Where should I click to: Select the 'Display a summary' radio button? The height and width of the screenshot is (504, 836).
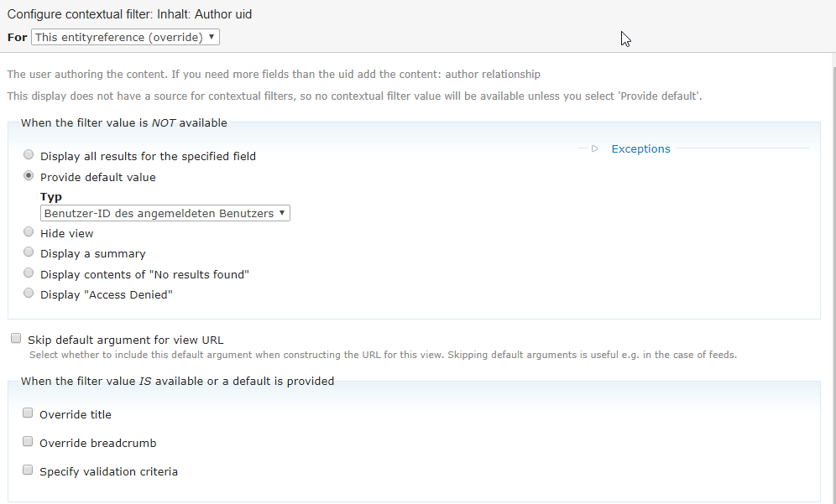click(29, 252)
